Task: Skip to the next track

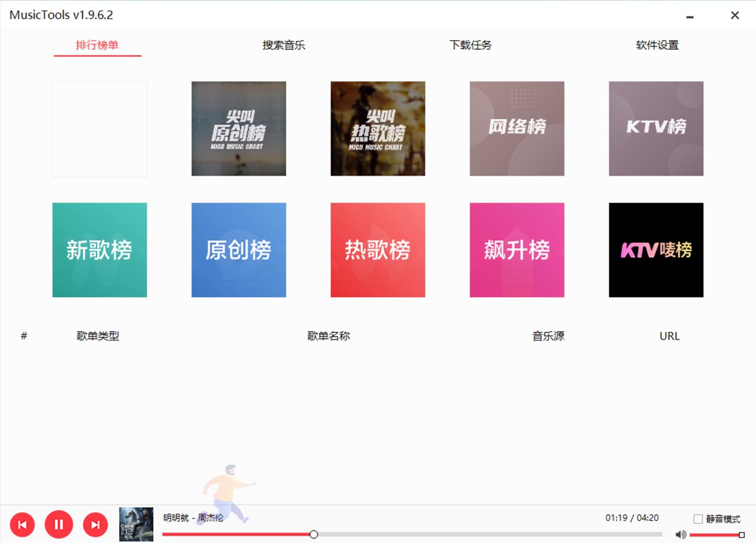Action: [x=95, y=524]
